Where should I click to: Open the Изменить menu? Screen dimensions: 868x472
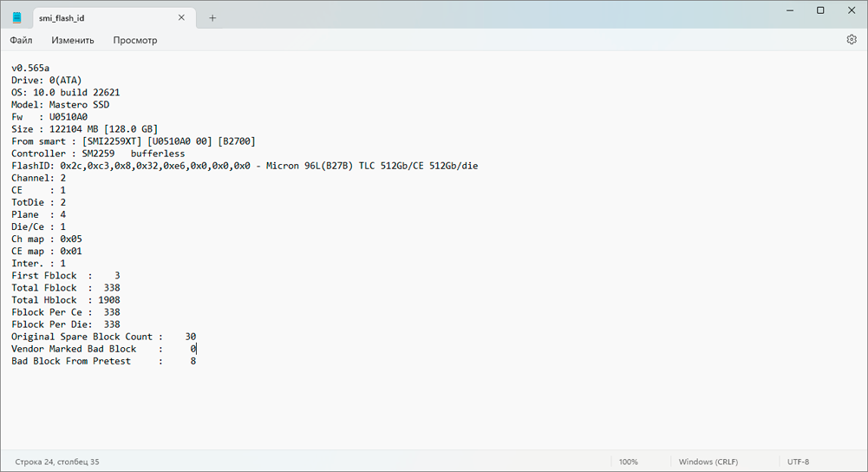[x=73, y=40]
